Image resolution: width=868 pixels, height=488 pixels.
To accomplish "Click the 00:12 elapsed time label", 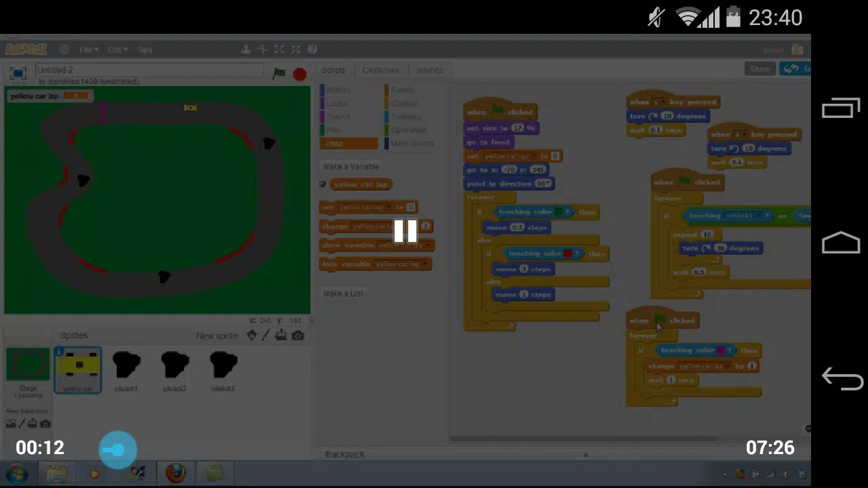I will click(x=40, y=447).
